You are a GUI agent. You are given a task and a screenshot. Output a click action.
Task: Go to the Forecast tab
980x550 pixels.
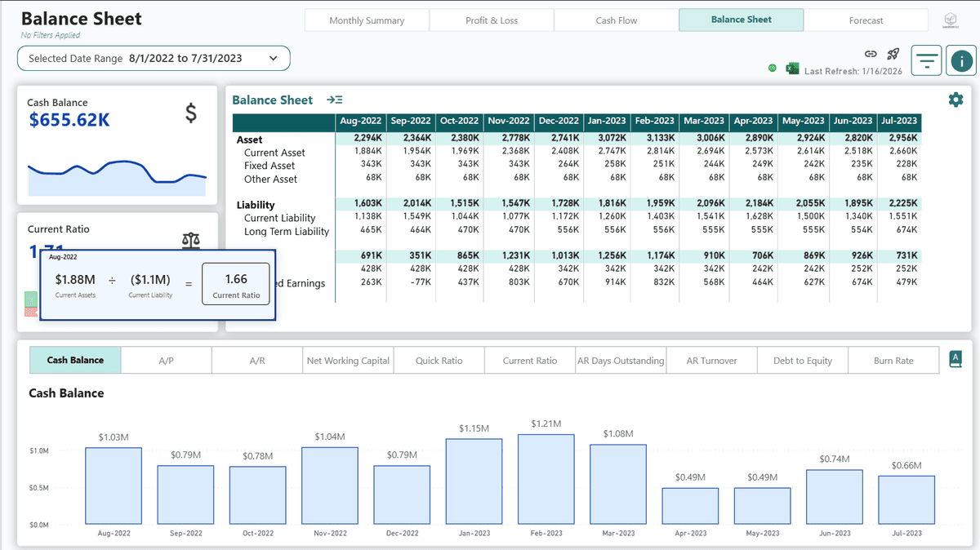coord(866,20)
